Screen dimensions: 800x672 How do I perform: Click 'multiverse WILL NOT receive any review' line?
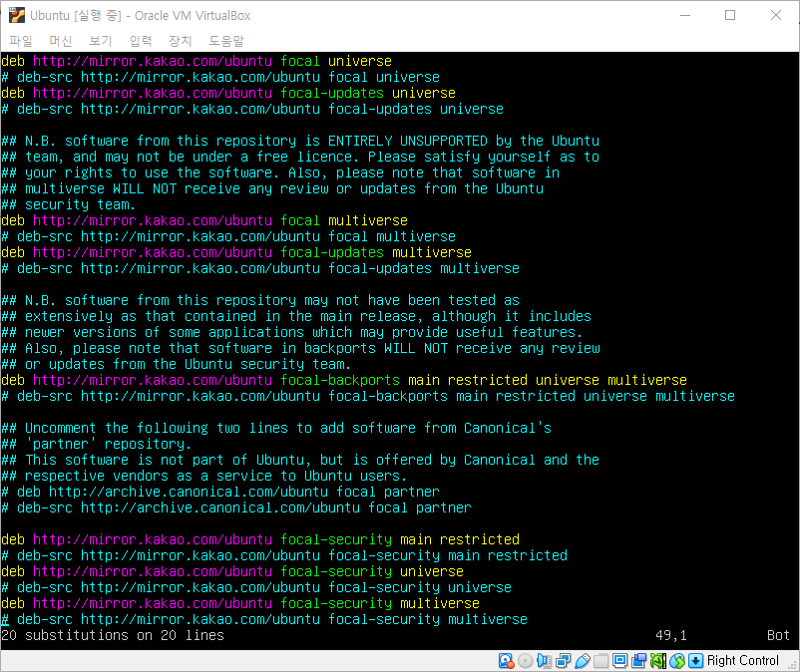pyautogui.click(x=272, y=188)
